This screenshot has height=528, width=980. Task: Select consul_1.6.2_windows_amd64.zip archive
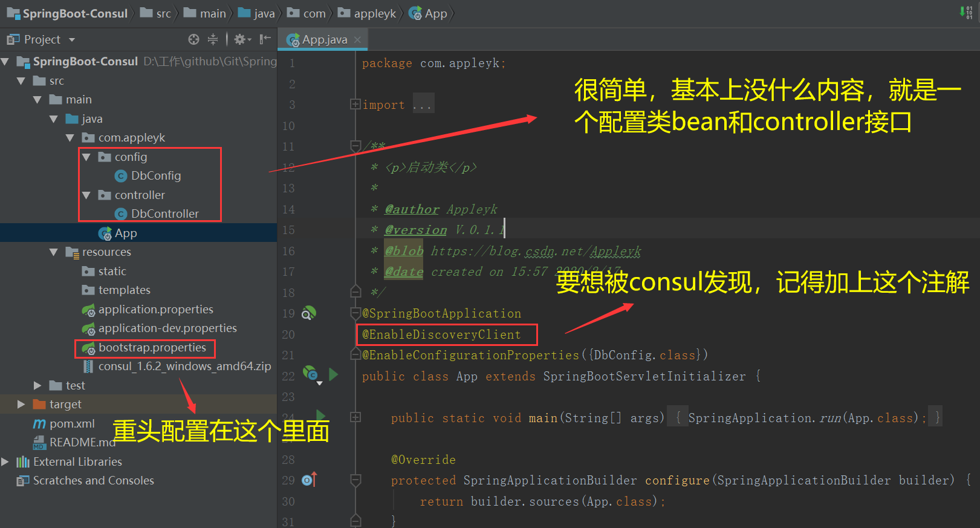point(184,367)
